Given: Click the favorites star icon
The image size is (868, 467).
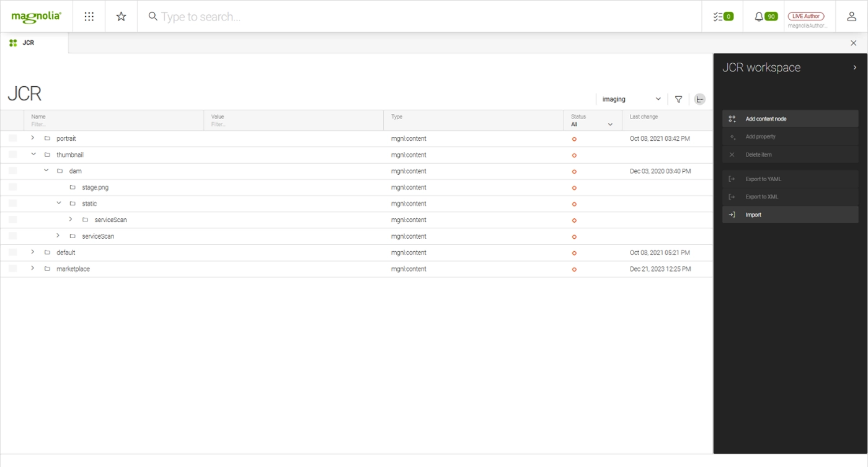Looking at the screenshot, I should tap(122, 17).
